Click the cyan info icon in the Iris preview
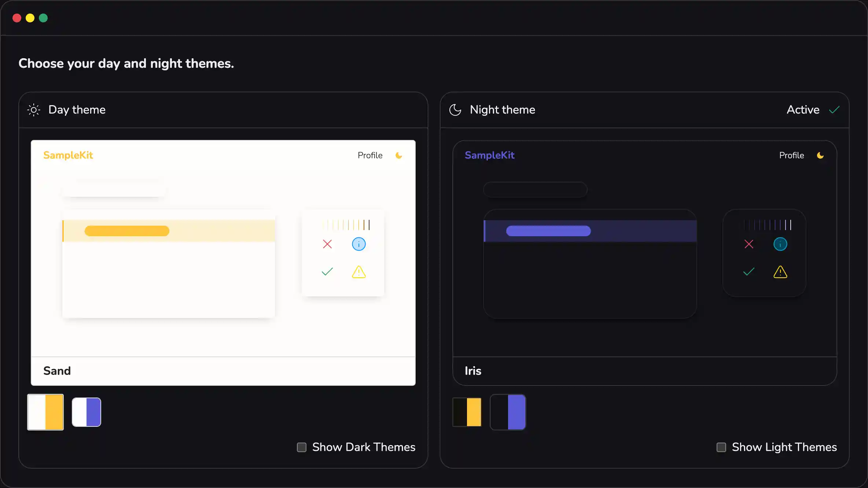 pyautogui.click(x=780, y=244)
